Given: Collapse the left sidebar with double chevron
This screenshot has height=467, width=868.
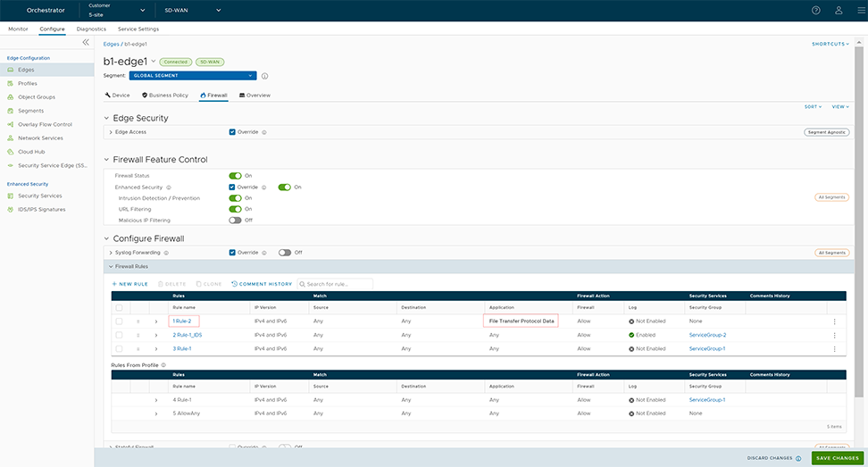Looking at the screenshot, I should coord(86,42).
